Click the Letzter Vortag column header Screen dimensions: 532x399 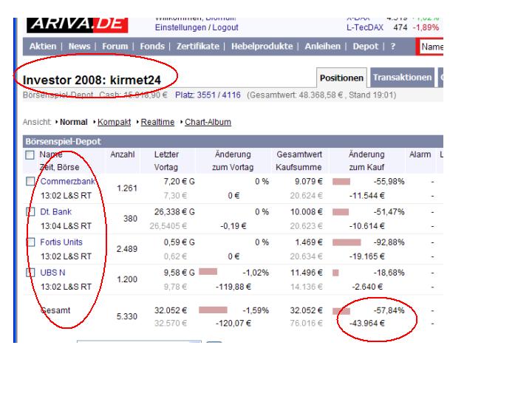[x=166, y=161]
